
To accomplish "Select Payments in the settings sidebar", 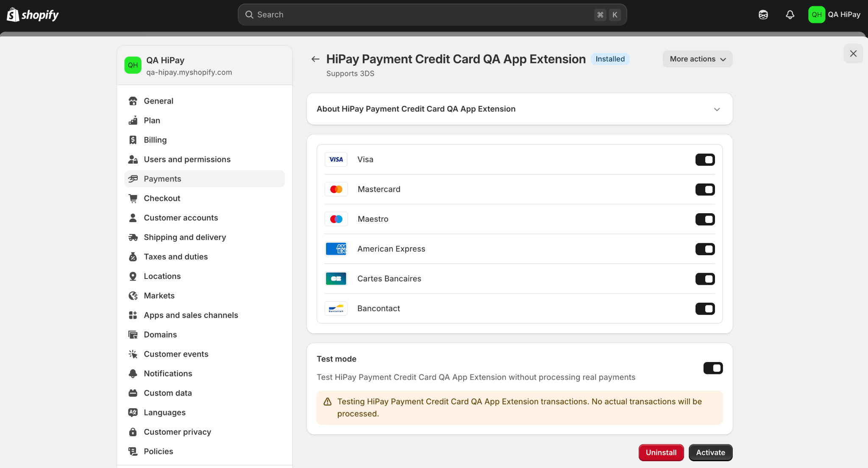I will click(x=205, y=179).
